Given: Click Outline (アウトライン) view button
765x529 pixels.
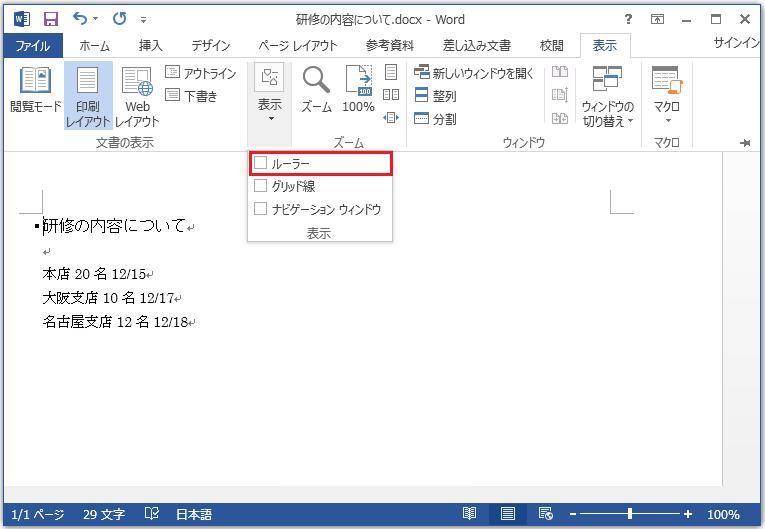Looking at the screenshot, I should coord(200,73).
